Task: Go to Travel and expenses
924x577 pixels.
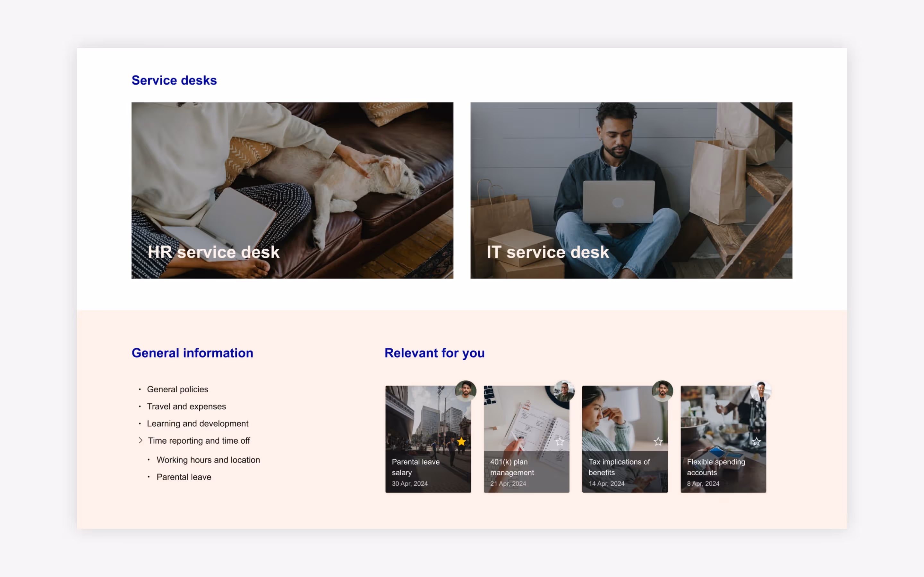Action: point(186,406)
